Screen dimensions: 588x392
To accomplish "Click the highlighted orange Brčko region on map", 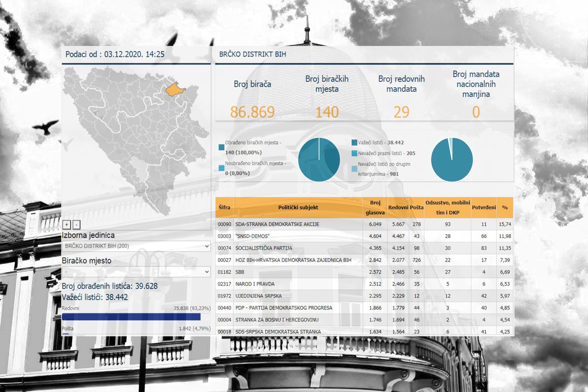I will tap(174, 90).
